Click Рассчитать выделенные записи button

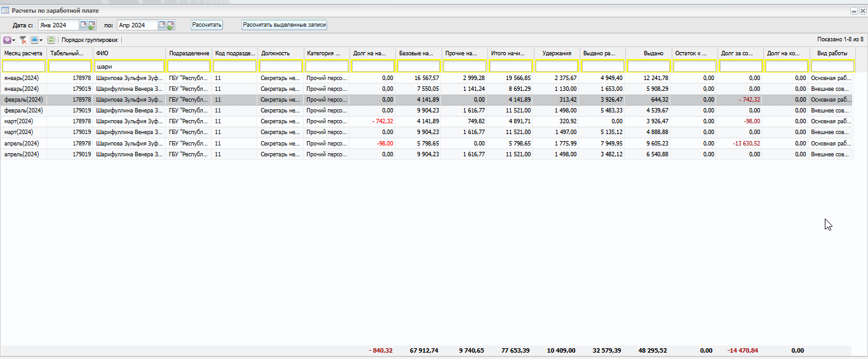point(284,25)
